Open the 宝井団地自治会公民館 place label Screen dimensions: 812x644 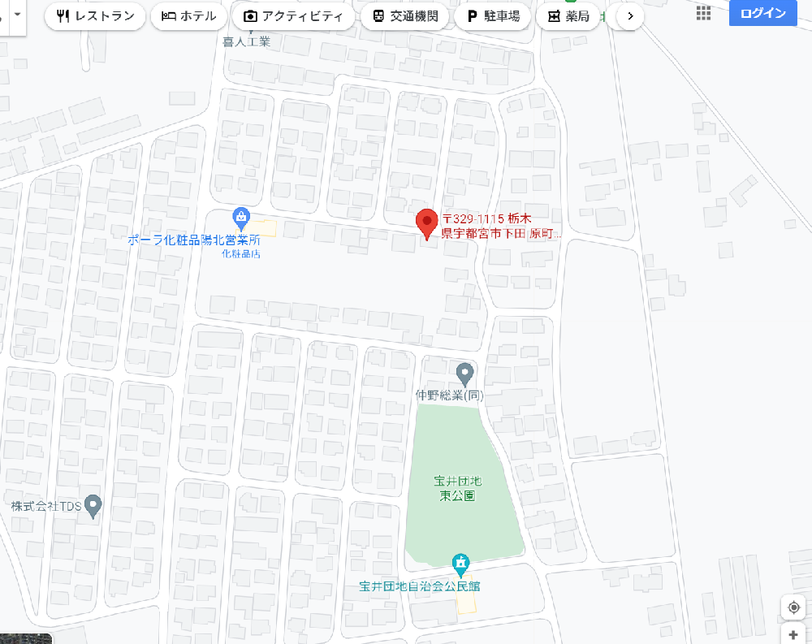pyautogui.click(x=420, y=586)
